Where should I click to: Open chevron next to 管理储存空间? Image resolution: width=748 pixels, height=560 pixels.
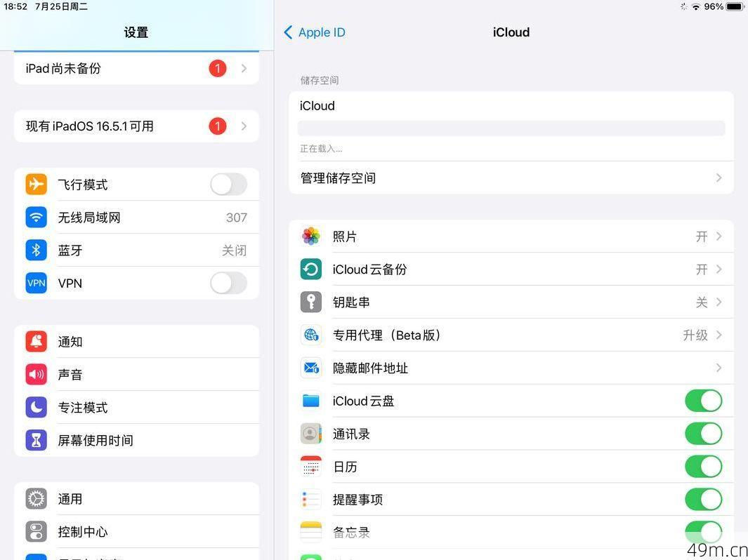(719, 178)
